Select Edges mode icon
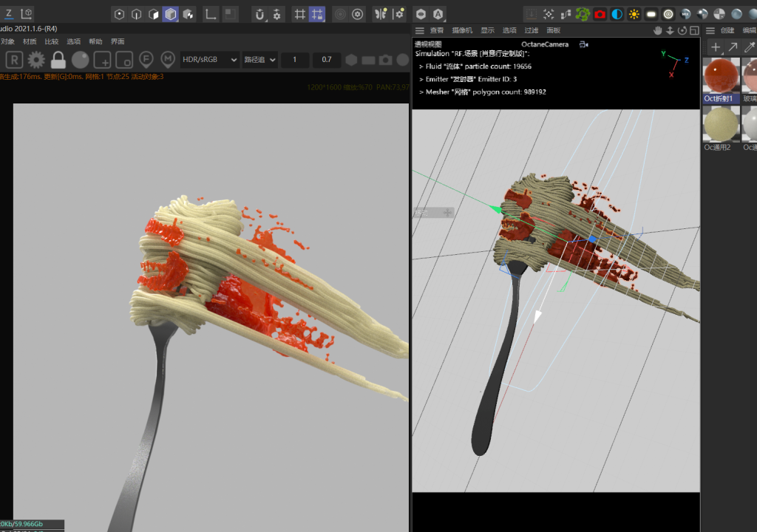757x532 pixels. [x=137, y=15]
